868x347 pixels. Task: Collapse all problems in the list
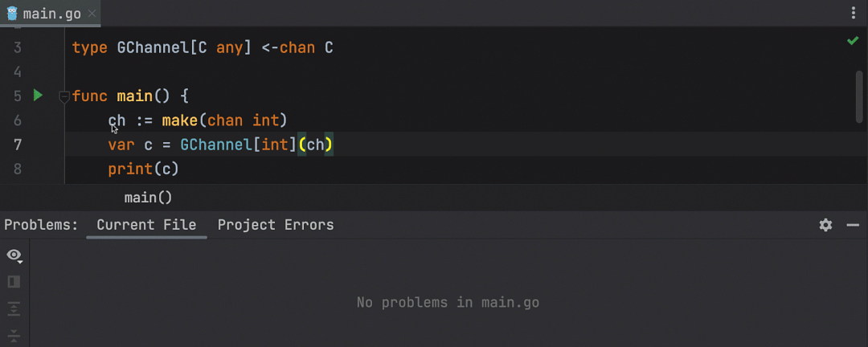click(14, 334)
